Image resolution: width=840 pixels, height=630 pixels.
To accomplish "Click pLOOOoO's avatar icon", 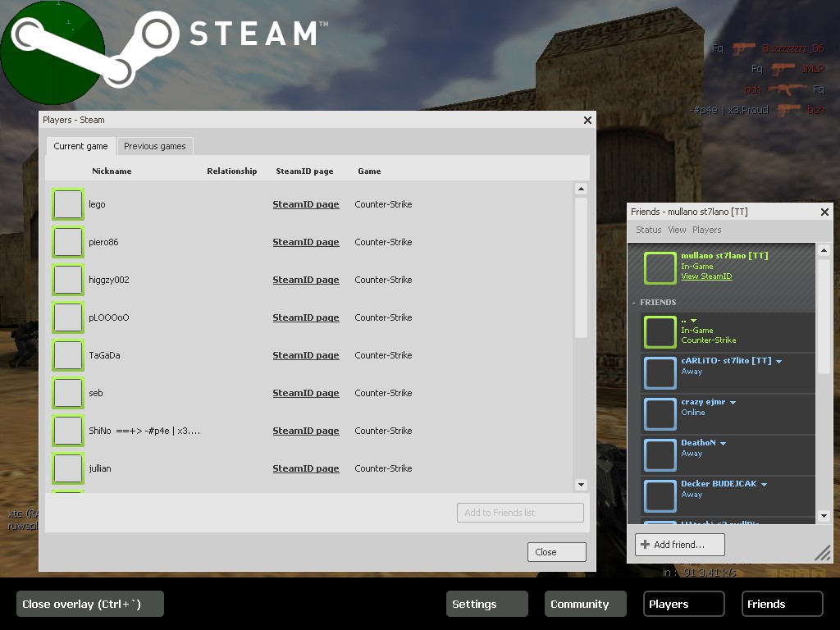I will pos(68,317).
